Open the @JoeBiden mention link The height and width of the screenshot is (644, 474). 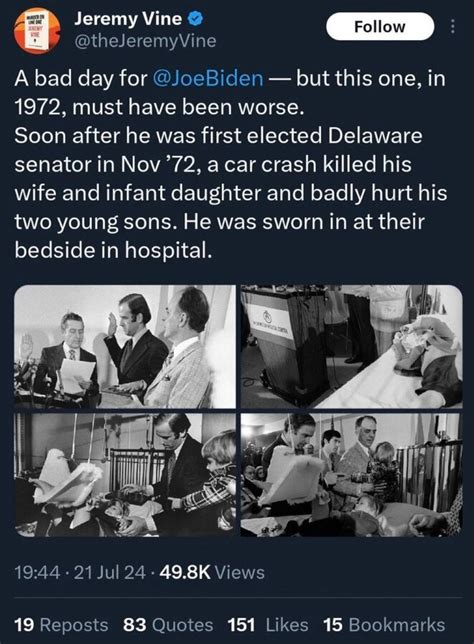click(208, 78)
